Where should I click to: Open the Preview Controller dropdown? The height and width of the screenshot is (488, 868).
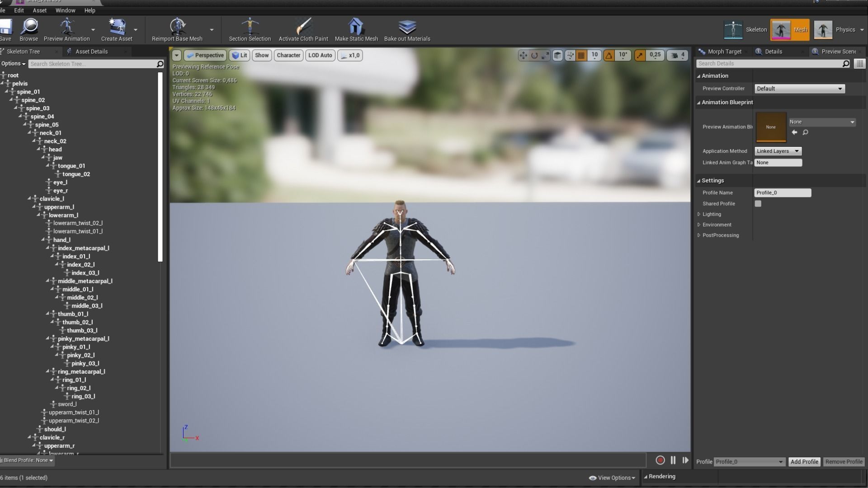799,89
